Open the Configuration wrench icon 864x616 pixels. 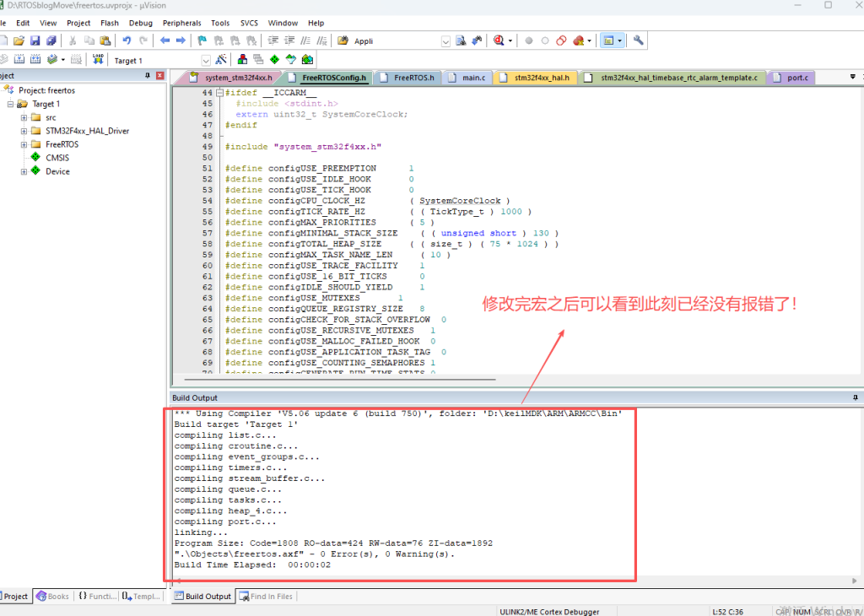[639, 41]
